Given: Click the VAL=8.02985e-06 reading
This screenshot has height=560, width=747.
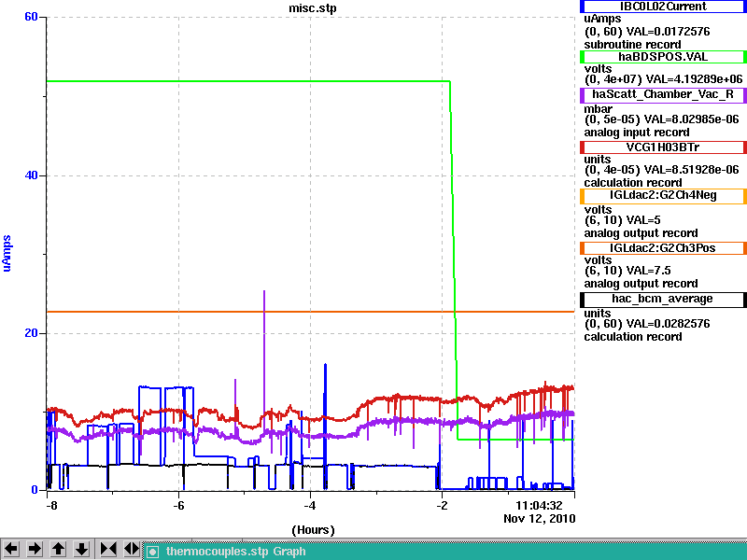Looking at the screenshot, I should point(691,119).
